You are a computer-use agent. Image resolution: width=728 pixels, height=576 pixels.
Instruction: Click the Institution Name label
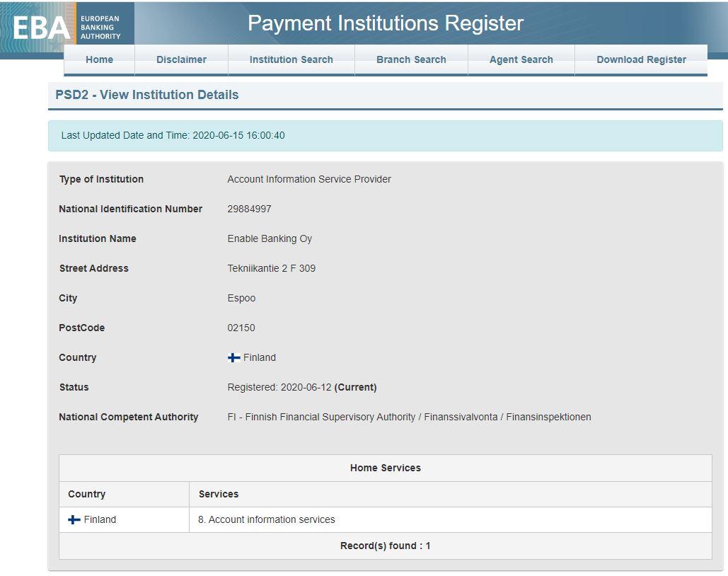pyautogui.click(x=98, y=238)
